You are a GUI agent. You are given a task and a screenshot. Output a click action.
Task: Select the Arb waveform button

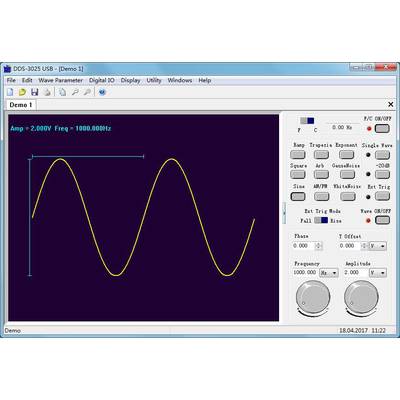point(321,174)
